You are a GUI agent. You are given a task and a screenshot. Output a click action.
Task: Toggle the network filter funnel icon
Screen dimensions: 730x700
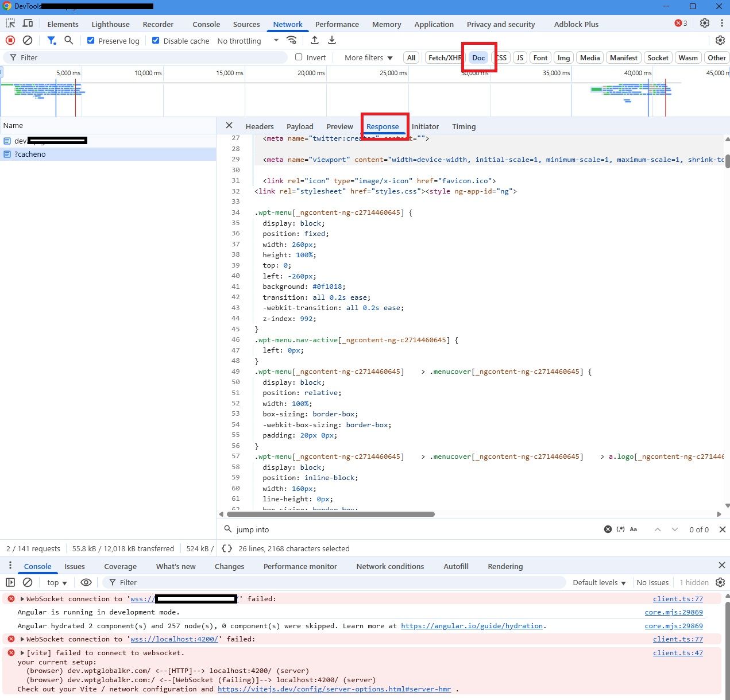click(x=52, y=40)
